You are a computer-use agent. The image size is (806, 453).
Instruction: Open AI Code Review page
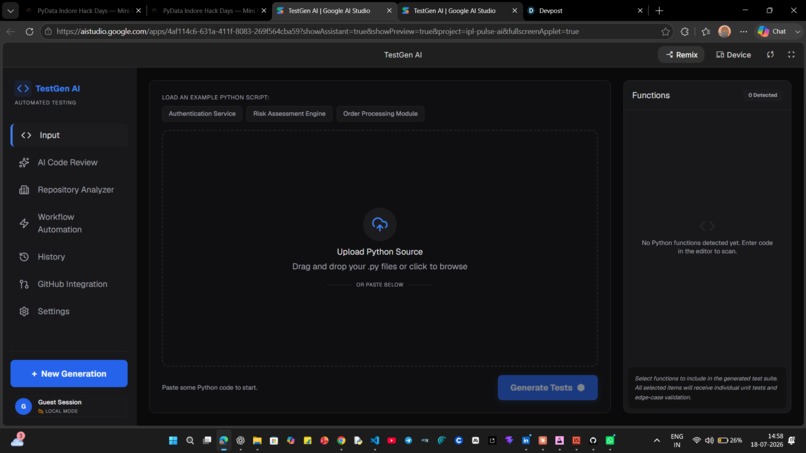click(69, 162)
